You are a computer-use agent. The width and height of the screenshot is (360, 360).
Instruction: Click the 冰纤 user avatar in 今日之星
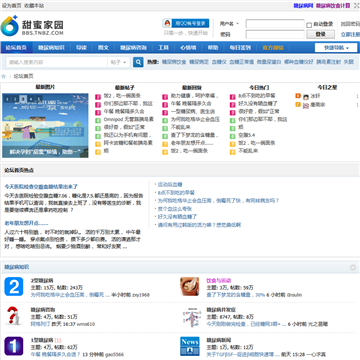[x=306, y=97]
